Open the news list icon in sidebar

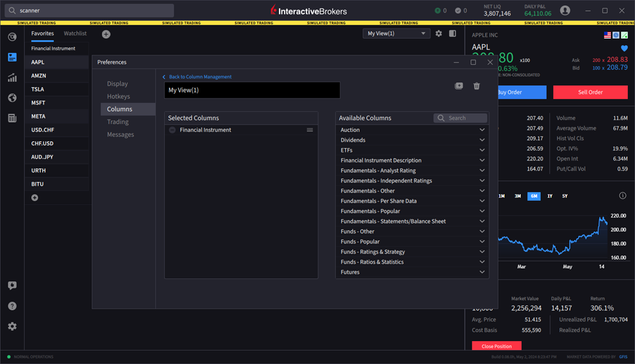click(12, 118)
